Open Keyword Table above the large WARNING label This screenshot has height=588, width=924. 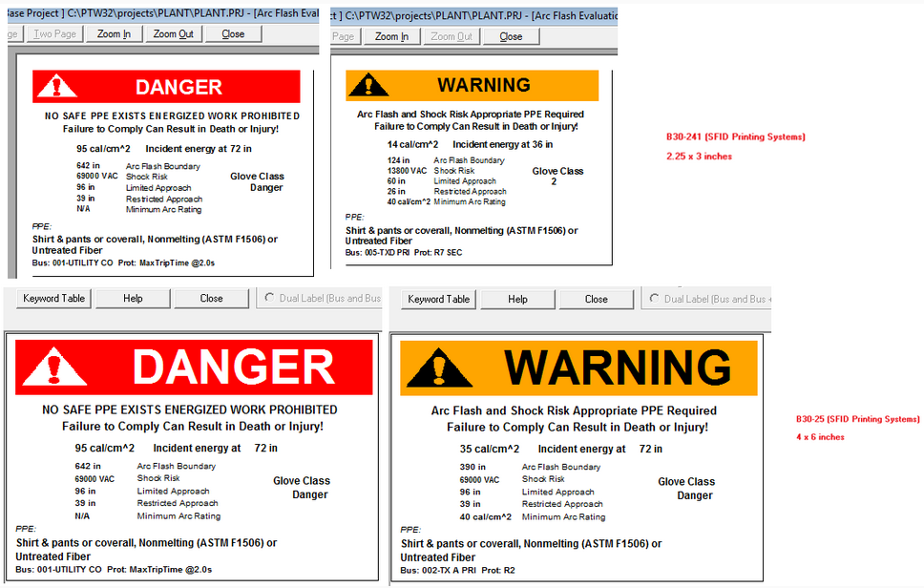(x=439, y=300)
